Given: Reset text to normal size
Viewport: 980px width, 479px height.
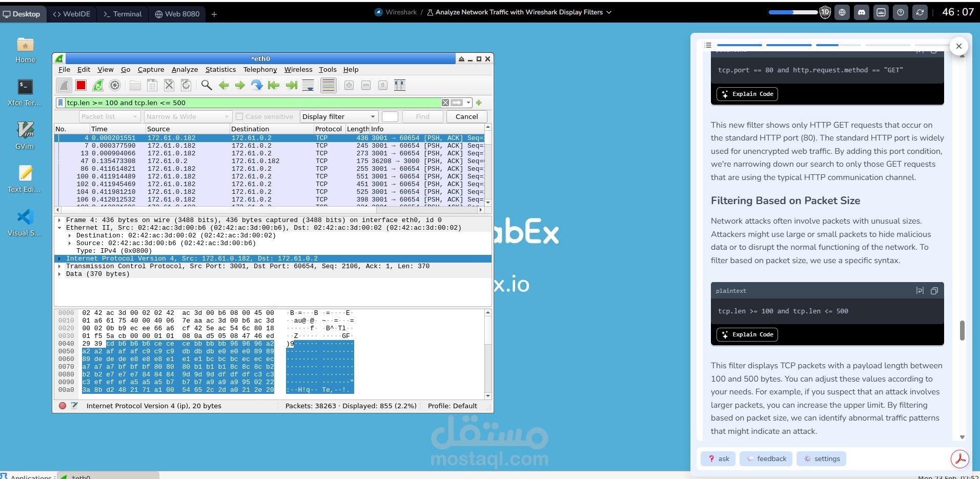Looking at the screenshot, I should point(383,85).
